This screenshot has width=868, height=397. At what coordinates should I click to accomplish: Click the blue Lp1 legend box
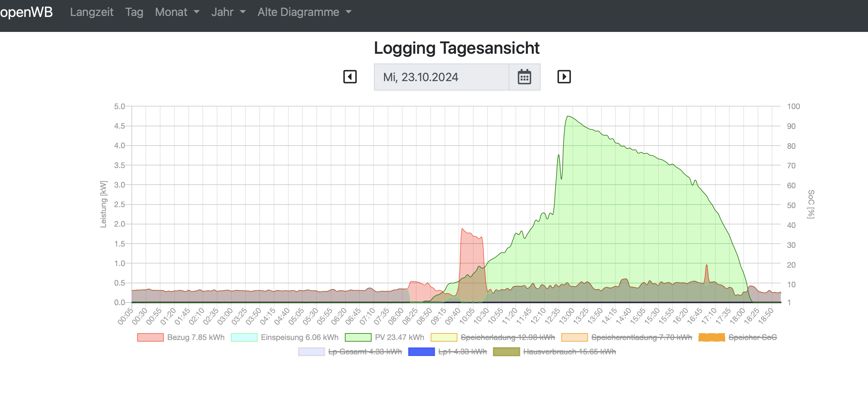[421, 352]
